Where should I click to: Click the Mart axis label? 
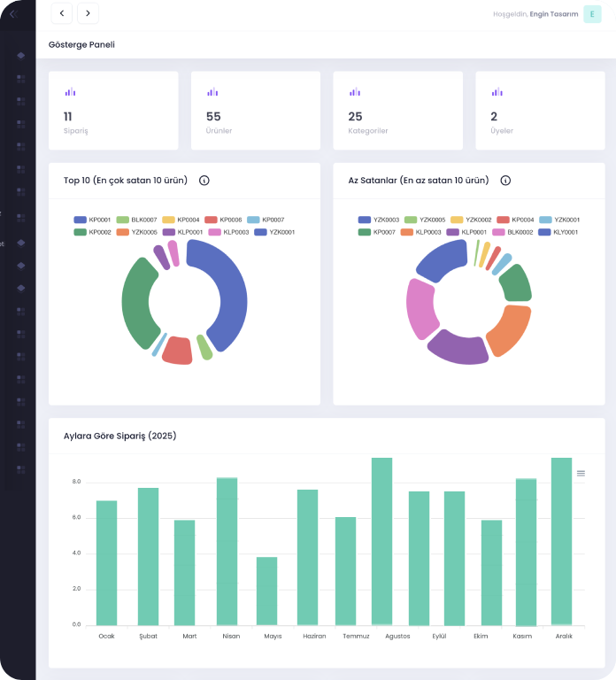click(x=189, y=637)
